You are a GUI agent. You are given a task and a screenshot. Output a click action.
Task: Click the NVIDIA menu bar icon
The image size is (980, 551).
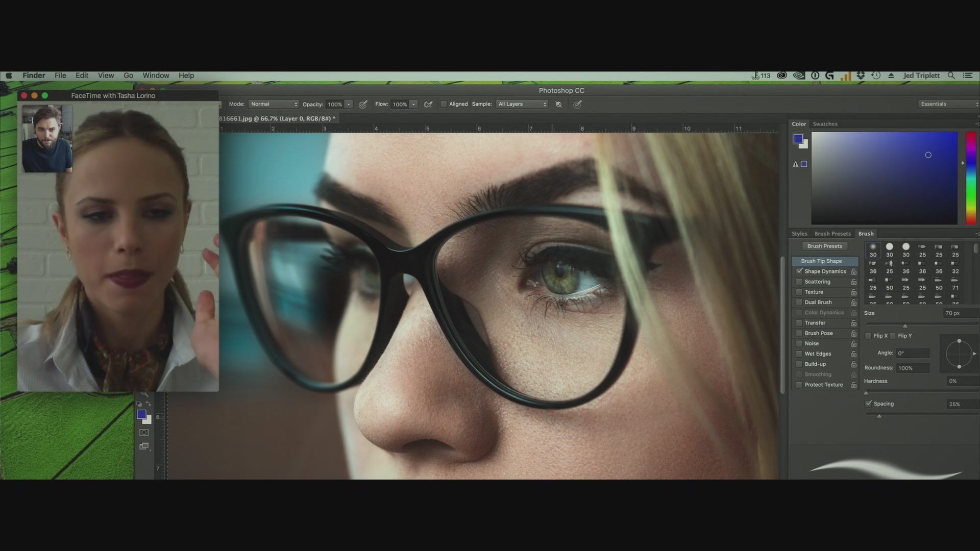[798, 76]
